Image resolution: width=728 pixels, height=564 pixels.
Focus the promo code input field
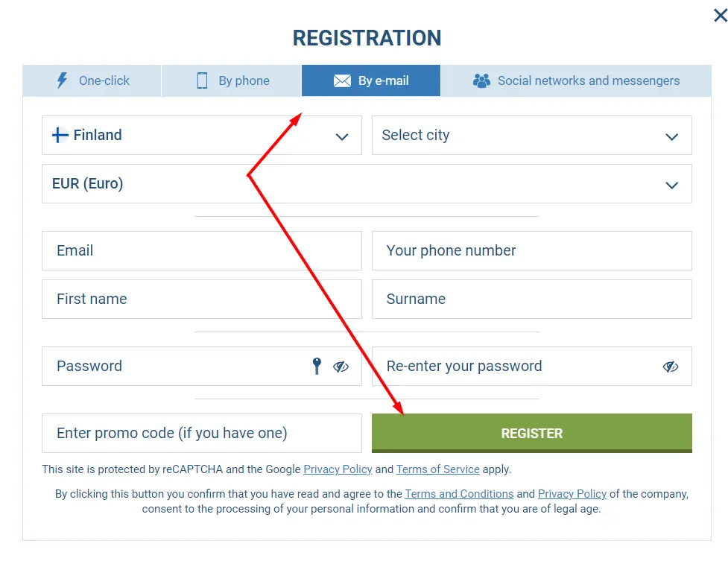point(201,433)
